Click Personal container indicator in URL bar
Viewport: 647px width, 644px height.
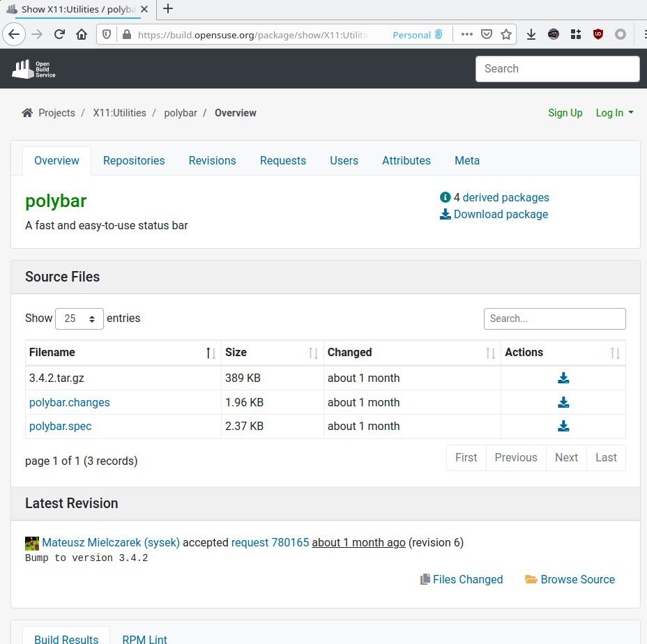418,35
